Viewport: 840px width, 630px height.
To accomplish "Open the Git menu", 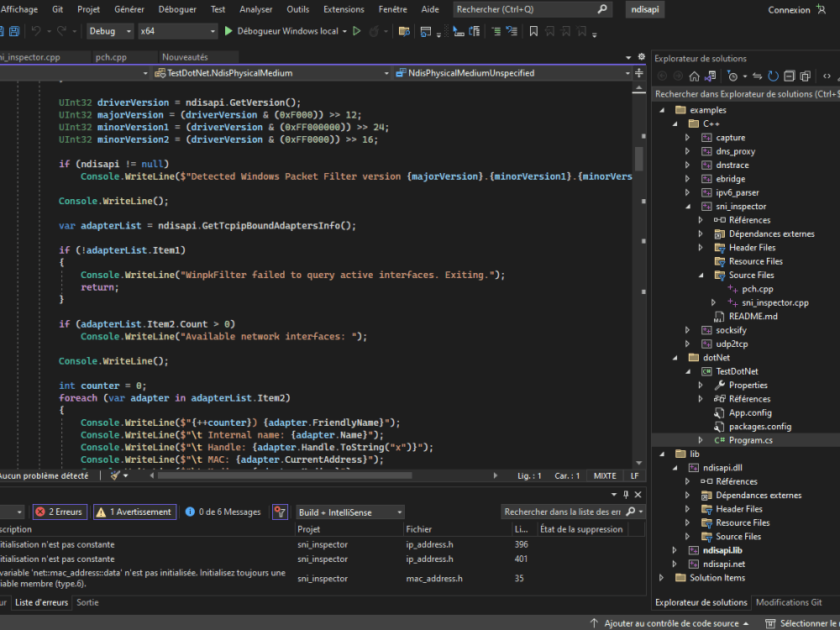I will click(56, 9).
